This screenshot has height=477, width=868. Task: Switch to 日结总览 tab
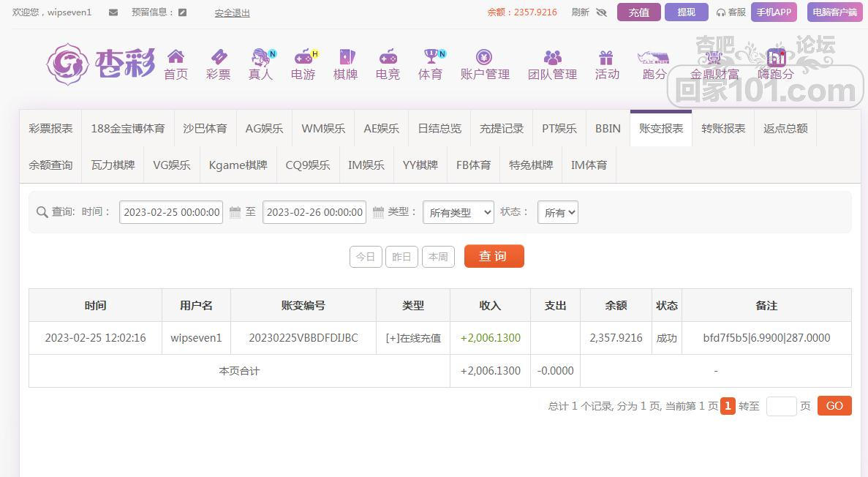[439, 129]
